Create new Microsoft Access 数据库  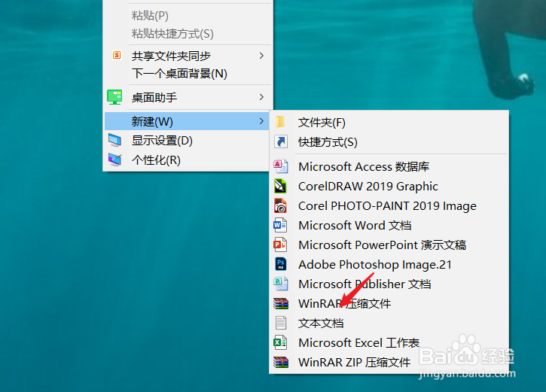pos(389,166)
